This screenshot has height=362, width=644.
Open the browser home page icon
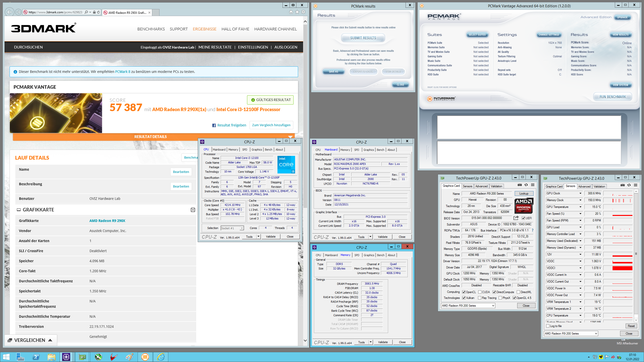point(291,12)
